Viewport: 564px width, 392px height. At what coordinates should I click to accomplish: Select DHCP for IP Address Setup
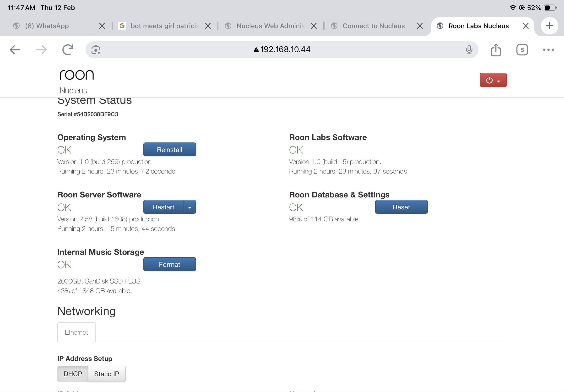coord(73,374)
